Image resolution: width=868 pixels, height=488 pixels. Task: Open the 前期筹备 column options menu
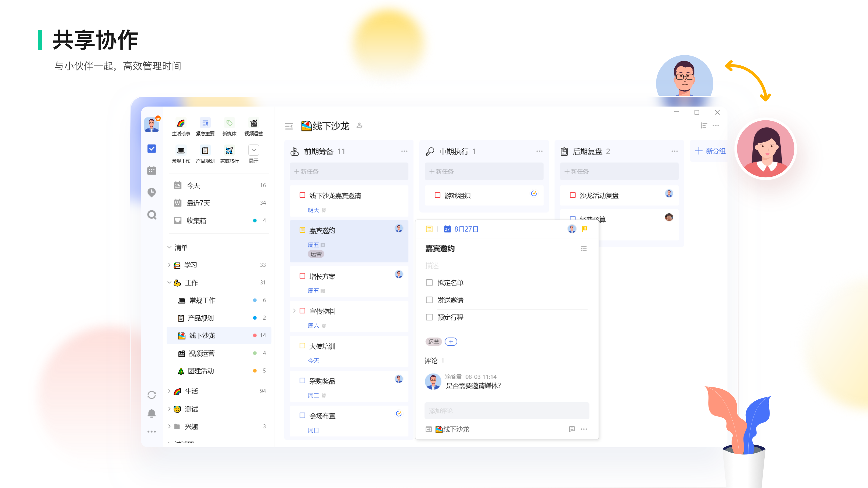[404, 151]
